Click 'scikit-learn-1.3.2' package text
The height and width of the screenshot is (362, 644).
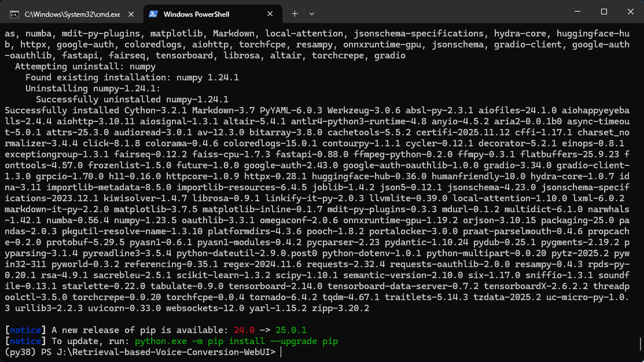[223, 275]
